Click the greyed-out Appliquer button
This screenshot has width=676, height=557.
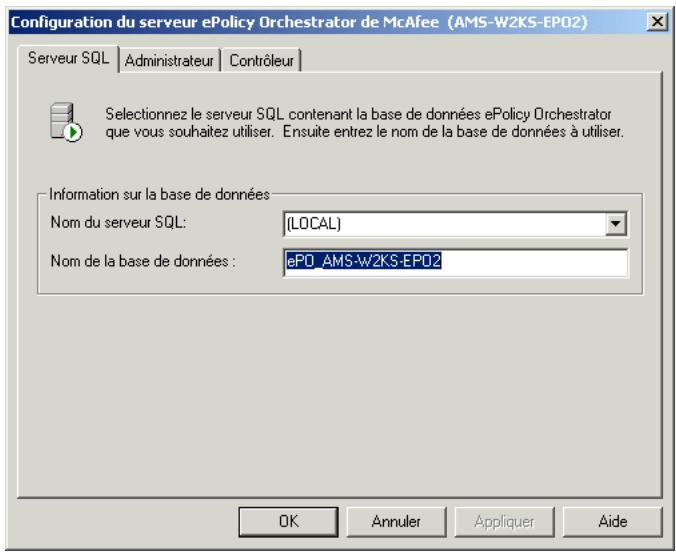pyautogui.click(x=504, y=521)
